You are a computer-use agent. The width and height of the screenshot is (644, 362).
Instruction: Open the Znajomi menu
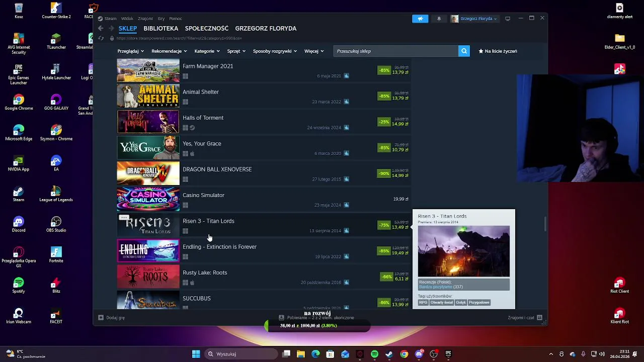click(145, 19)
